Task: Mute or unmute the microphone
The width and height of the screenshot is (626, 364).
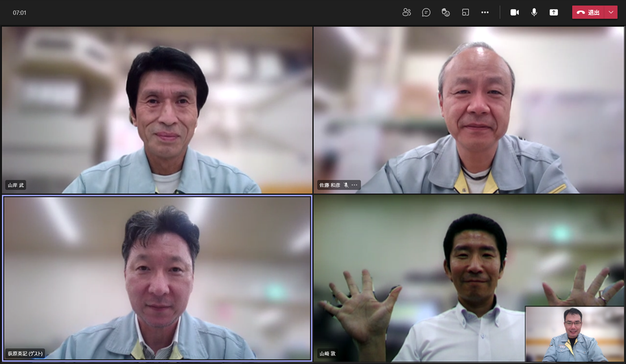Action: [x=534, y=12]
